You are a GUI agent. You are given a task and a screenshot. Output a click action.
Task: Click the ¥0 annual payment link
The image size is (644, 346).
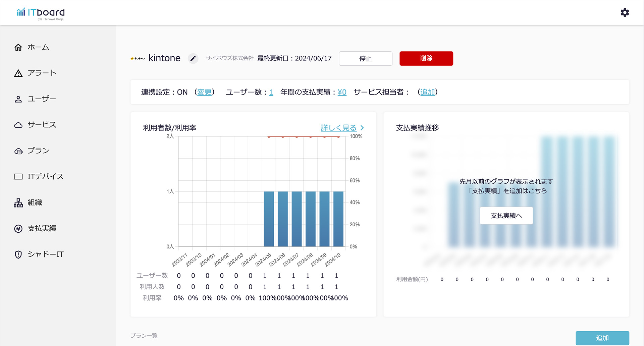(x=342, y=92)
